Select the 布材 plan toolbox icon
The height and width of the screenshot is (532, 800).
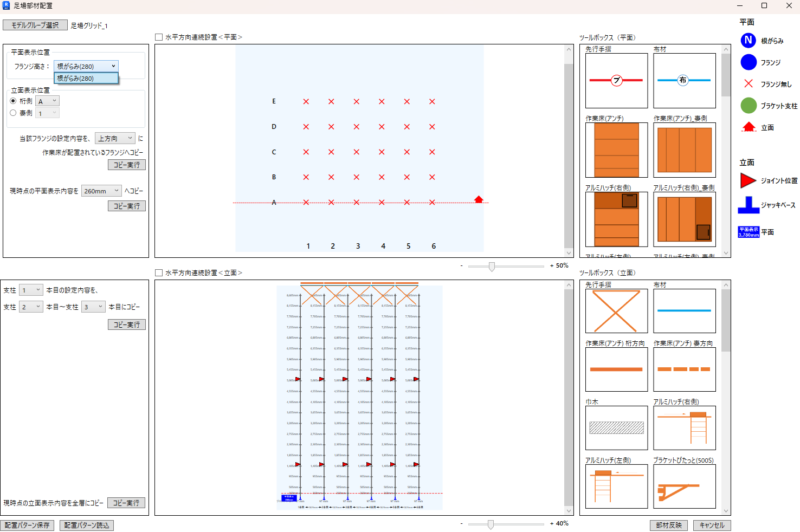685,81
